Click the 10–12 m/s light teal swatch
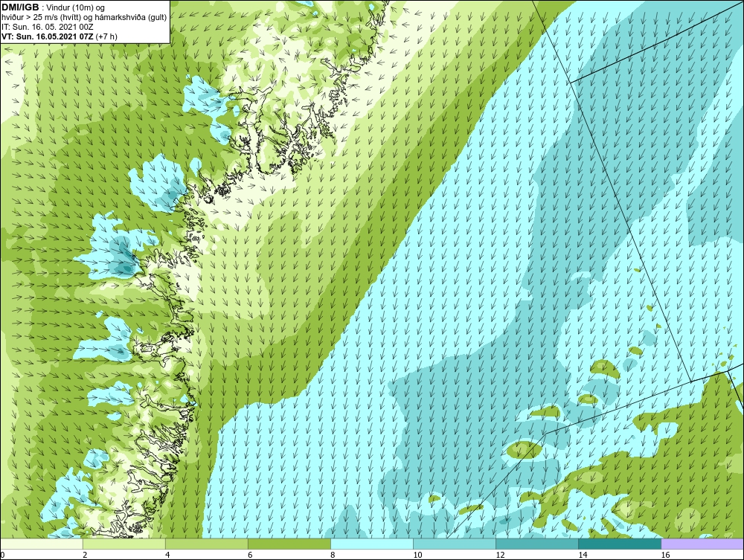 coord(455,544)
